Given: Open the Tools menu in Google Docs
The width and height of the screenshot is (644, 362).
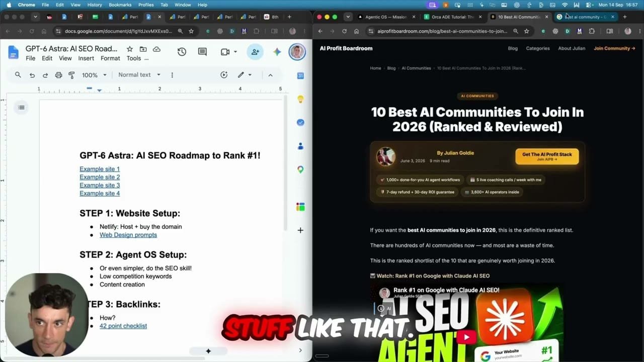Looking at the screenshot, I should [x=134, y=58].
